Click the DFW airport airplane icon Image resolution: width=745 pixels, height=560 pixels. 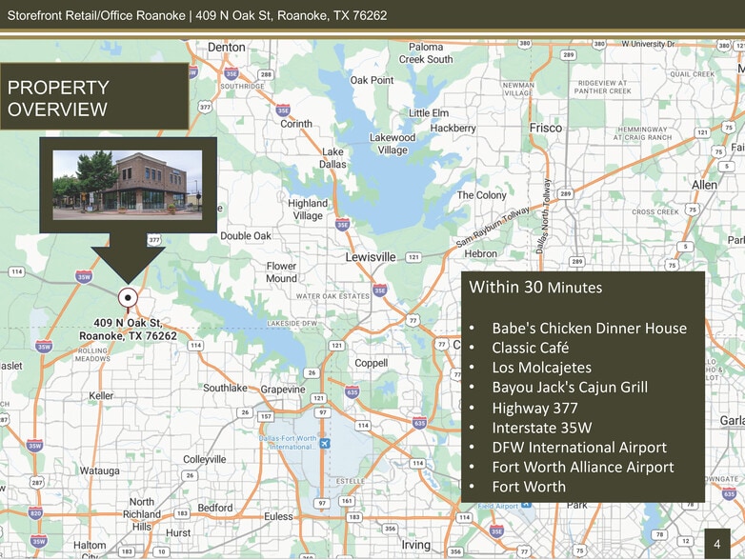[326, 443]
